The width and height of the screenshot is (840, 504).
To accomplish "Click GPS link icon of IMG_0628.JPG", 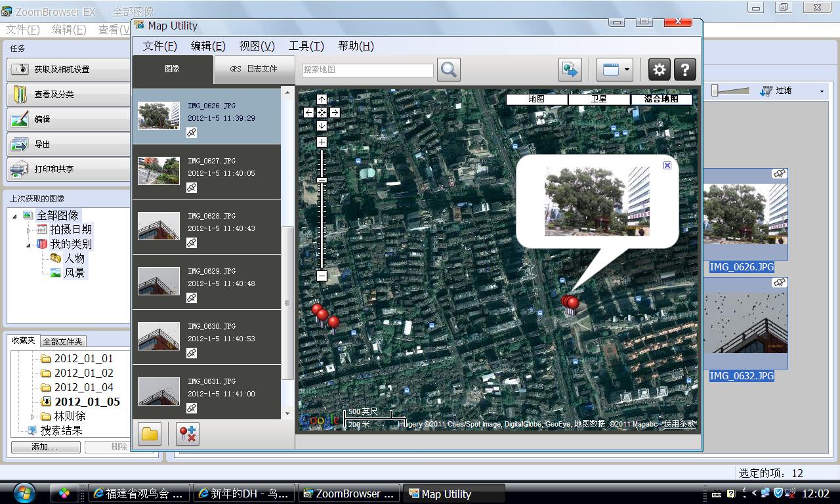I will pos(191,243).
